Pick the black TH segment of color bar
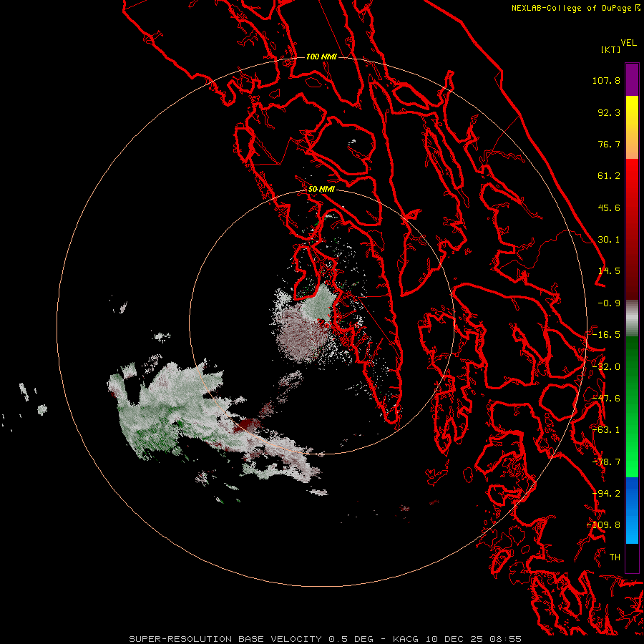Viewport: 644px width, 644px height. point(632,557)
